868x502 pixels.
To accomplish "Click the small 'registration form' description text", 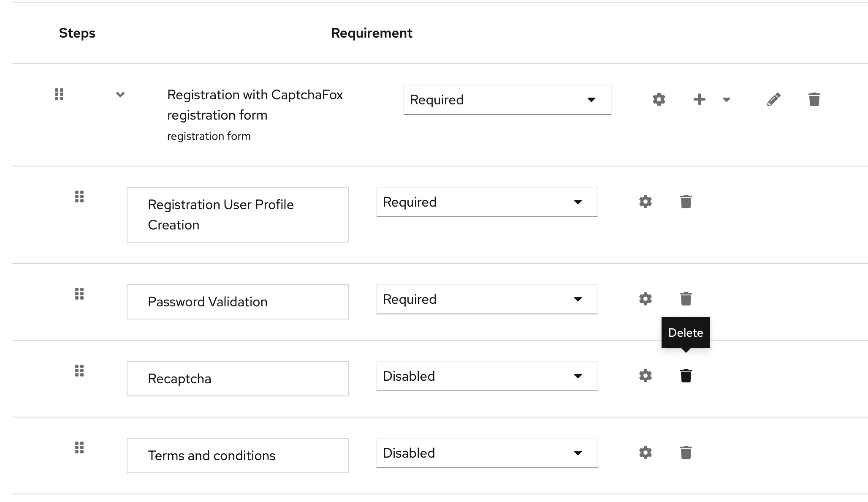I will pyautogui.click(x=209, y=136).
